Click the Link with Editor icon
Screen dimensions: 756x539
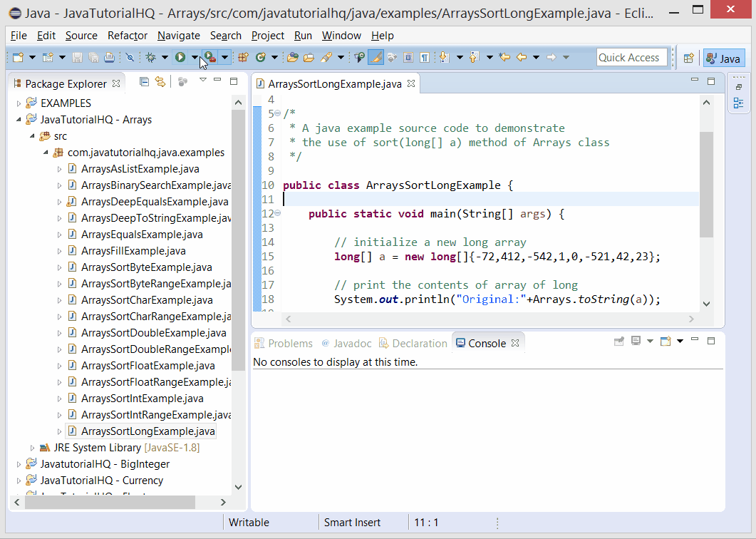(x=160, y=82)
